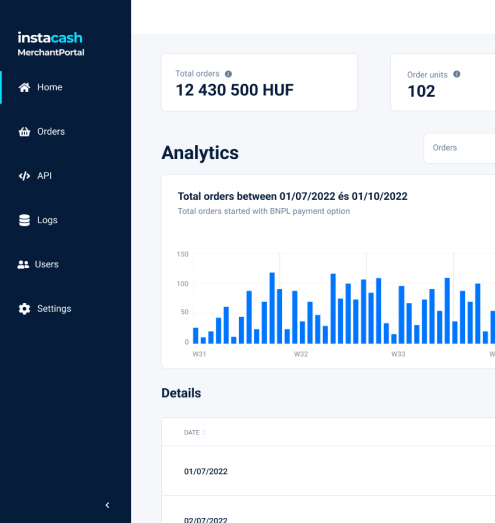Image resolution: width=495 pixels, height=523 pixels.
Task: Click the Home house icon in sidebar
Action: tap(24, 87)
